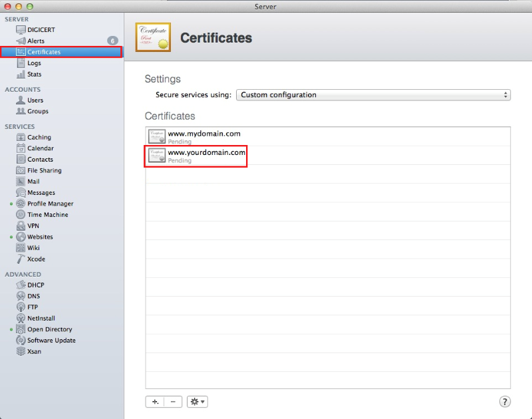Click the Contacts service icon
Image resolution: width=532 pixels, height=419 pixels.
coord(21,159)
